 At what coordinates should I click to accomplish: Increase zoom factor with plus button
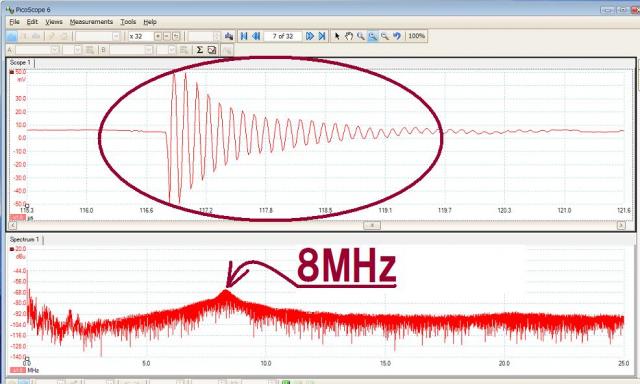tap(158, 36)
